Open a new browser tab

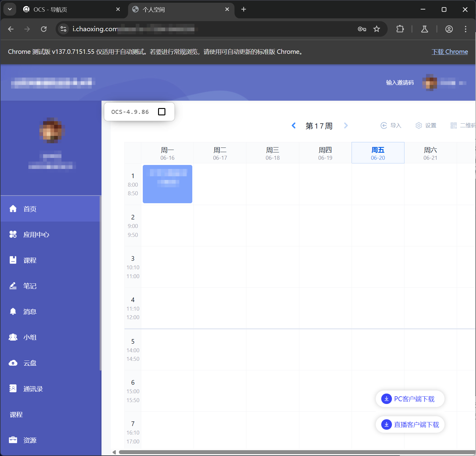[244, 9]
